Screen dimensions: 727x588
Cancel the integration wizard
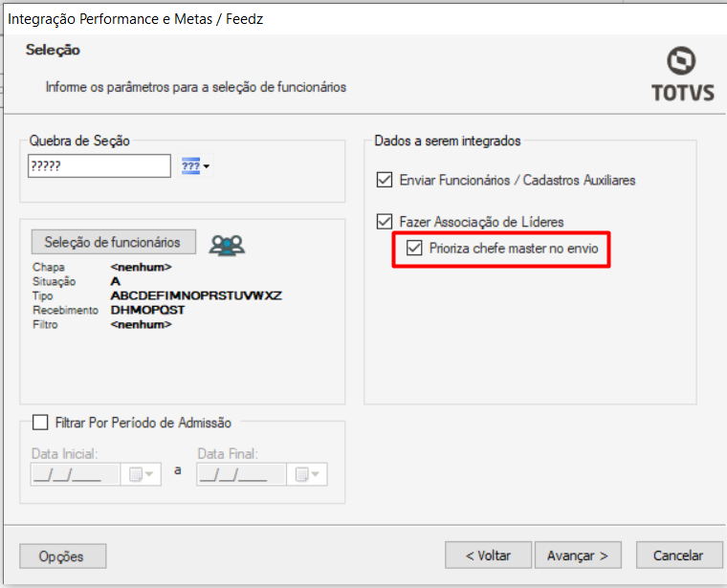pos(679,555)
